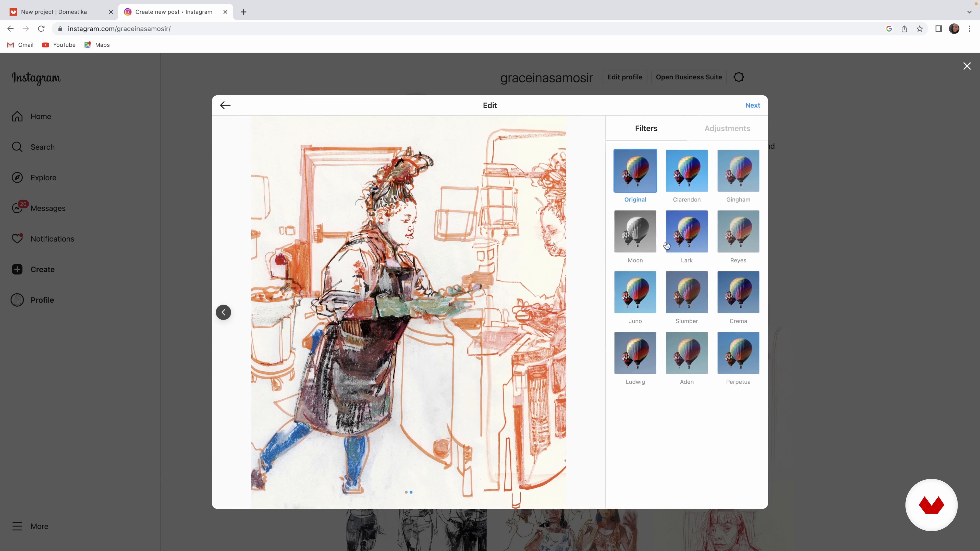Image resolution: width=980 pixels, height=551 pixels.
Task: Click Open Business Suite button
Action: 689,77
